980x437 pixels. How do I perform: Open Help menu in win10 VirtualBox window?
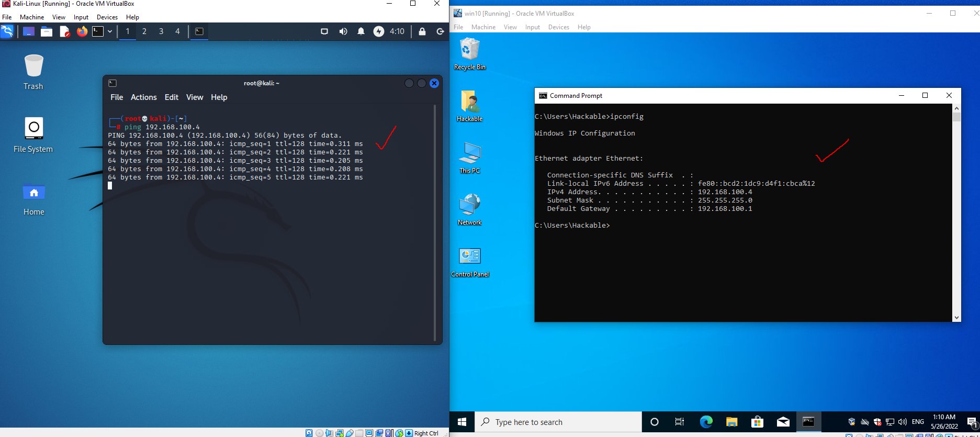click(584, 27)
